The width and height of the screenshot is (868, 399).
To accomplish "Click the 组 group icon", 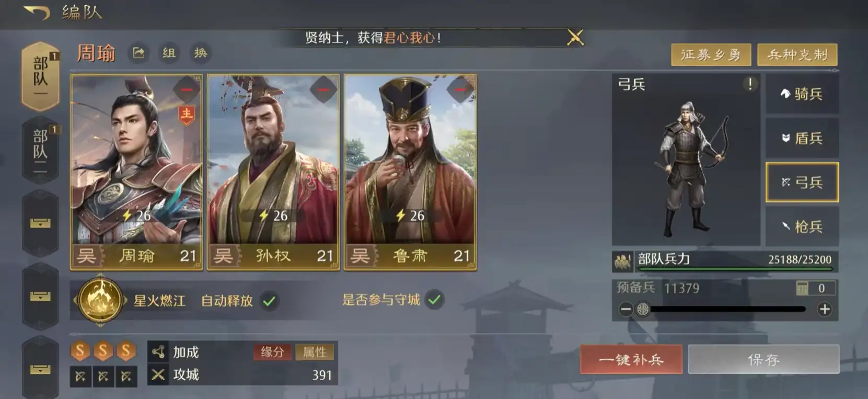I will click(169, 53).
